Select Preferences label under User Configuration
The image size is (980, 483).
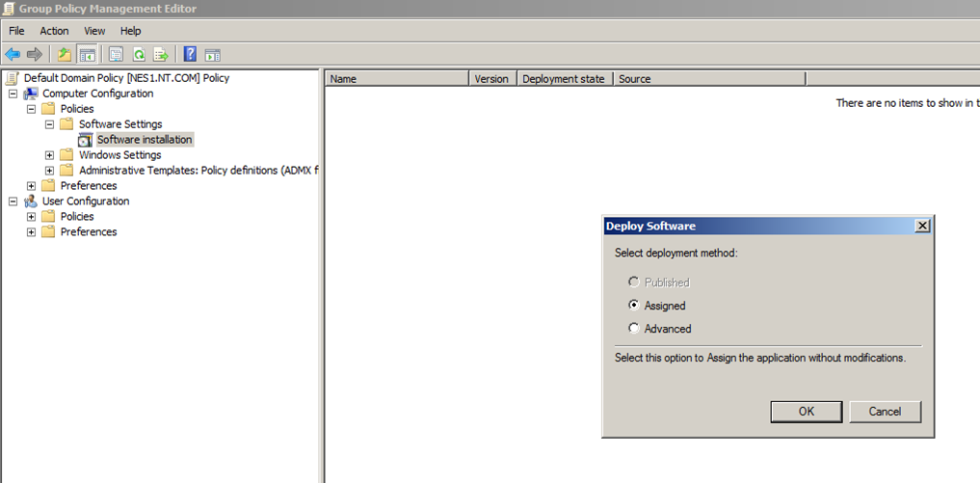pyautogui.click(x=89, y=232)
